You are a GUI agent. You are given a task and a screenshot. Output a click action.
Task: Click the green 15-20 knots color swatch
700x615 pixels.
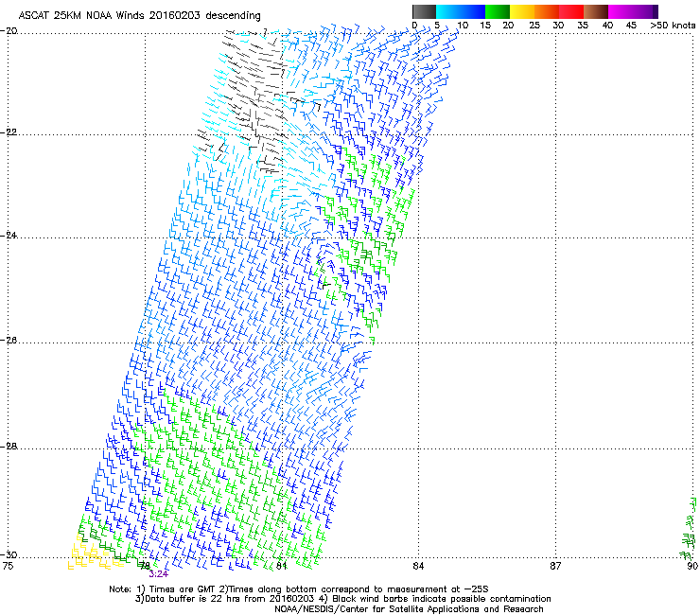coord(498,11)
